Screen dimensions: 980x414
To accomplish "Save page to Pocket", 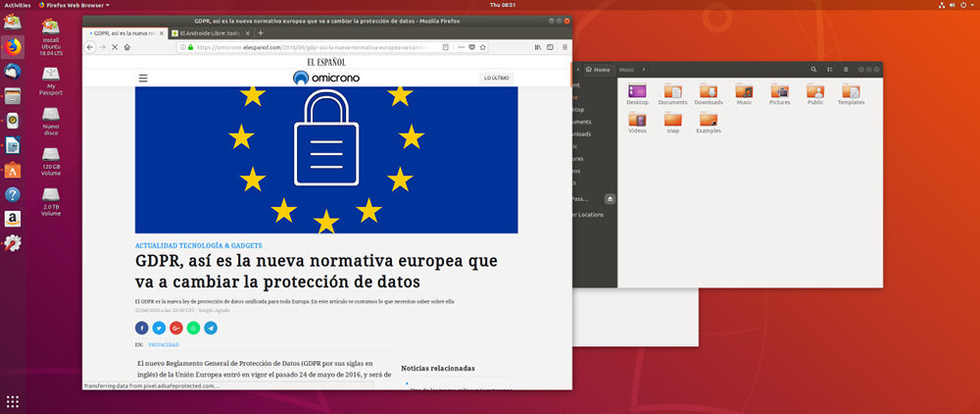I will coord(472,47).
